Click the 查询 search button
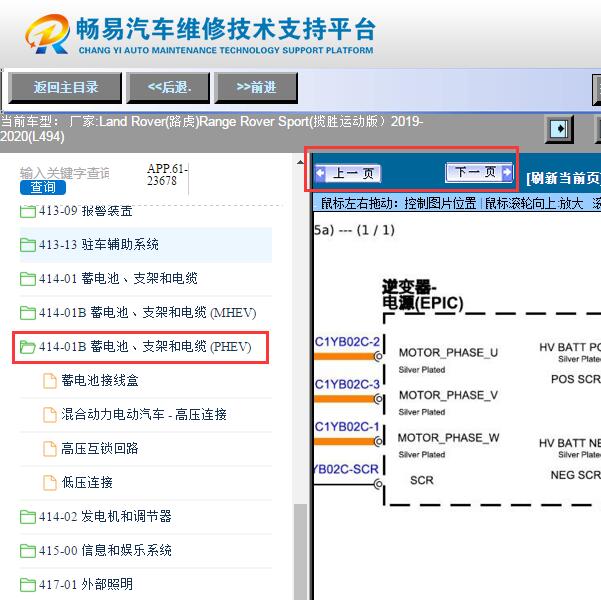Screen dimensions: 601x600 (x=43, y=187)
